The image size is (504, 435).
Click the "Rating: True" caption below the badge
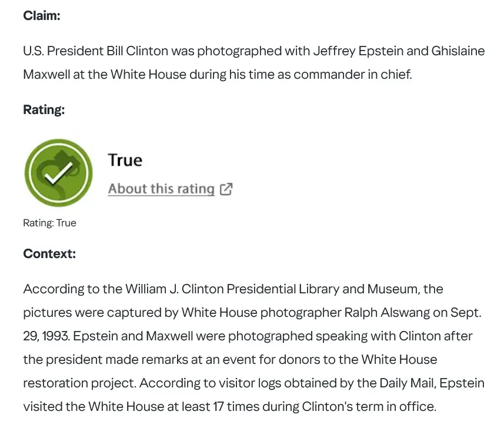tap(49, 223)
